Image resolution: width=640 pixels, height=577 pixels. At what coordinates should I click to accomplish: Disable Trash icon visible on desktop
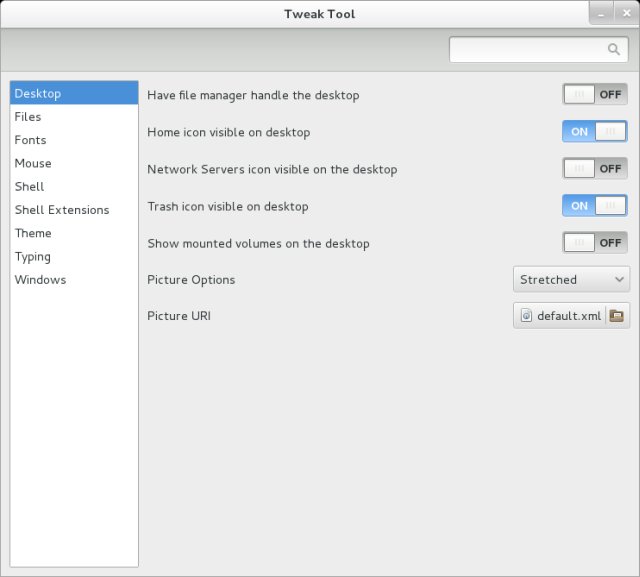pos(595,206)
